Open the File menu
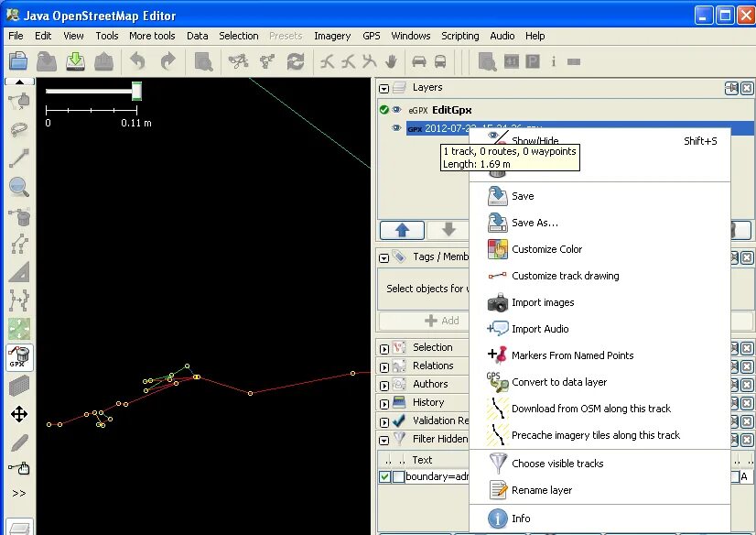Viewport: 756px width, 535px height. pyautogui.click(x=16, y=36)
